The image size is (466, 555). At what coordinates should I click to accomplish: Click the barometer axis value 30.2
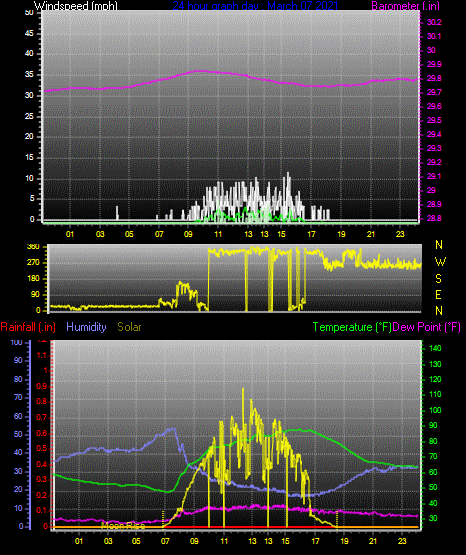(x=434, y=22)
